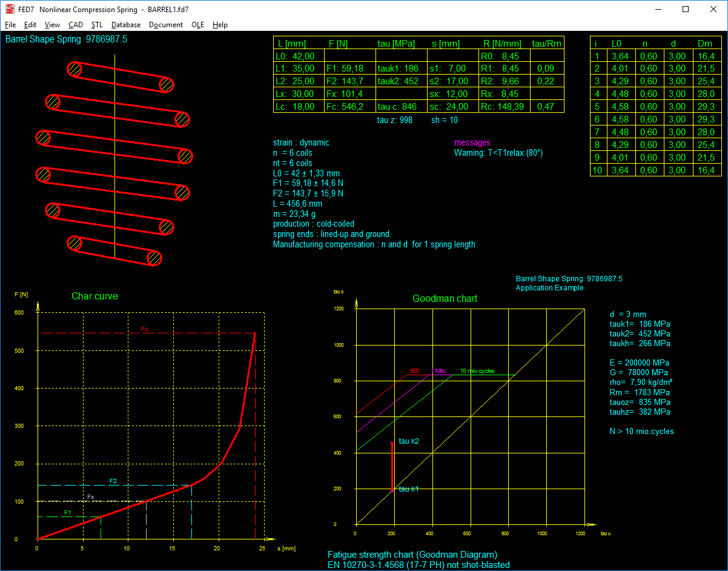
Task: Open the File menu
Action: (10, 25)
